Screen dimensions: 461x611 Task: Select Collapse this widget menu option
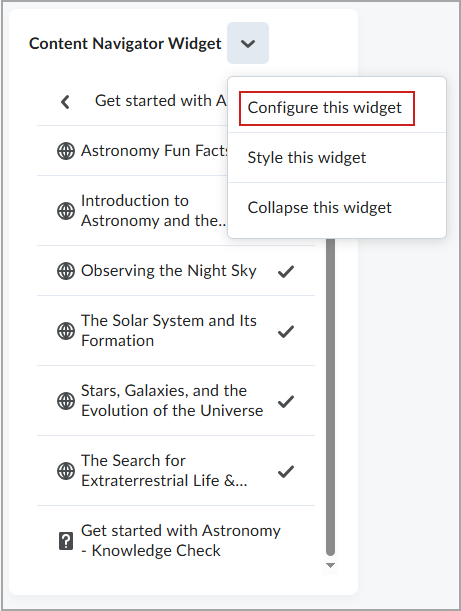point(320,208)
